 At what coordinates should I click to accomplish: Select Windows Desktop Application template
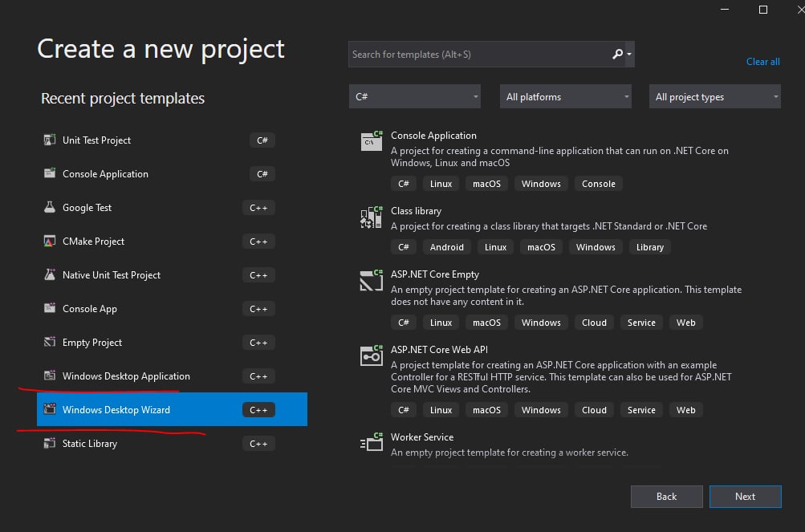(172, 376)
